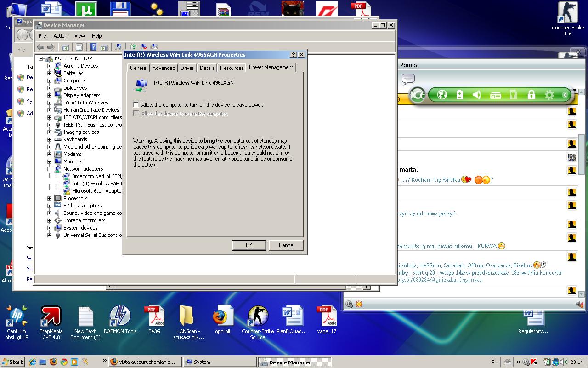
Task: Click Update driver software toolbar icon
Action: [133, 47]
